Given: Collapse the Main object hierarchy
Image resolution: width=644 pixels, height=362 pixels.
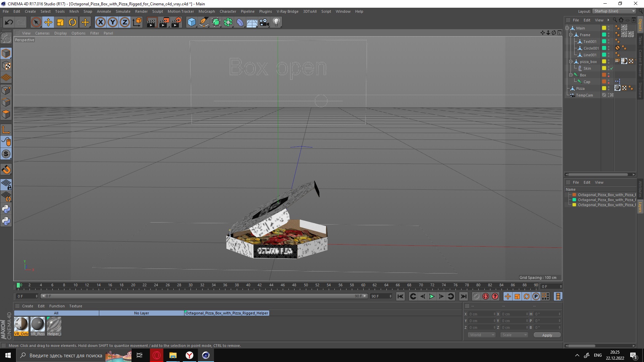Looking at the screenshot, I should pyautogui.click(x=567, y=28).
